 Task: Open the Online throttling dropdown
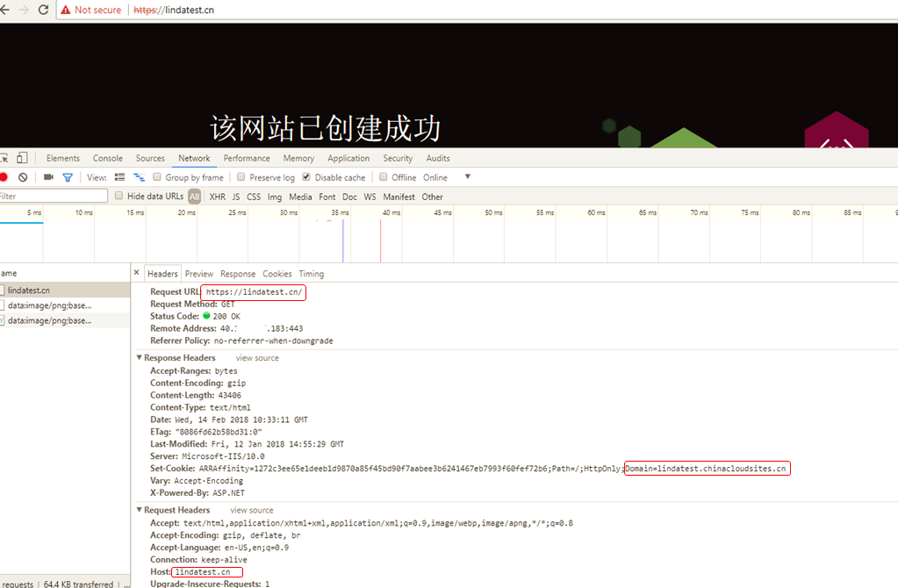(467, 177)
